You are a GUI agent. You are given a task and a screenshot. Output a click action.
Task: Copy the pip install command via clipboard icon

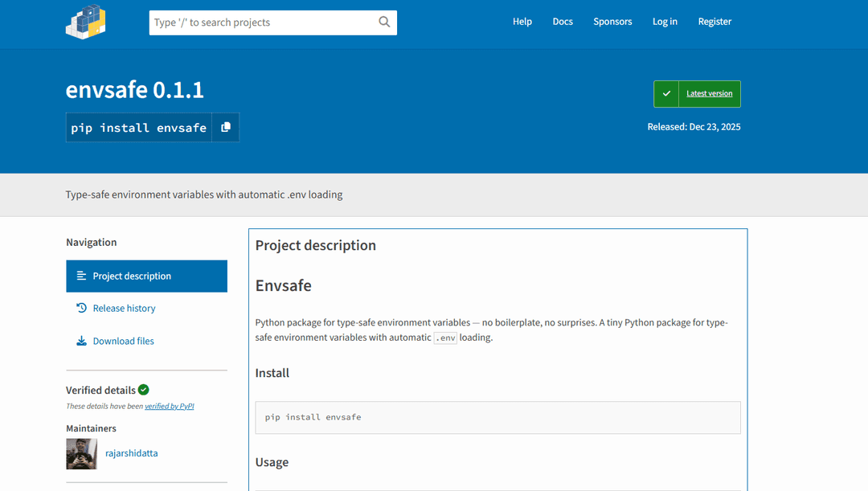point(225,127)
